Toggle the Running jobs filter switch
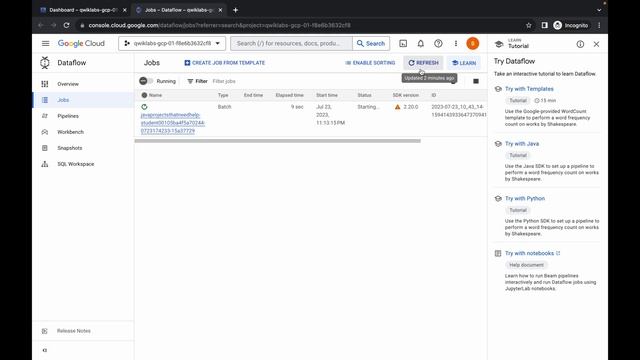The height and width of the screenshot is (360, 640). tap(146, 81)
